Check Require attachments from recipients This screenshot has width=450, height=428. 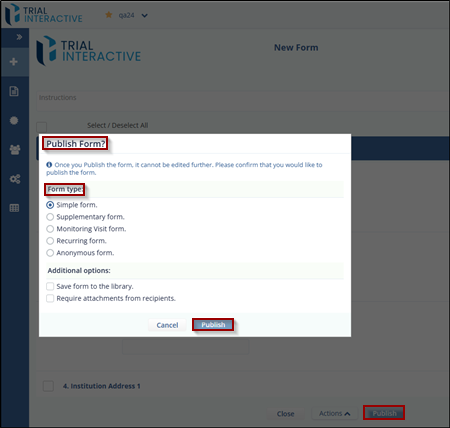50,298
